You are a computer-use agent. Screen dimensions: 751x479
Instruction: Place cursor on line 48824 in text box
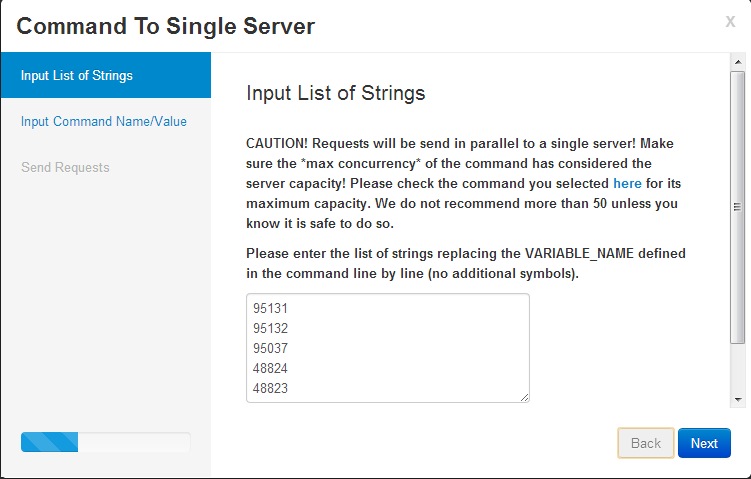(x=270, y=368)
